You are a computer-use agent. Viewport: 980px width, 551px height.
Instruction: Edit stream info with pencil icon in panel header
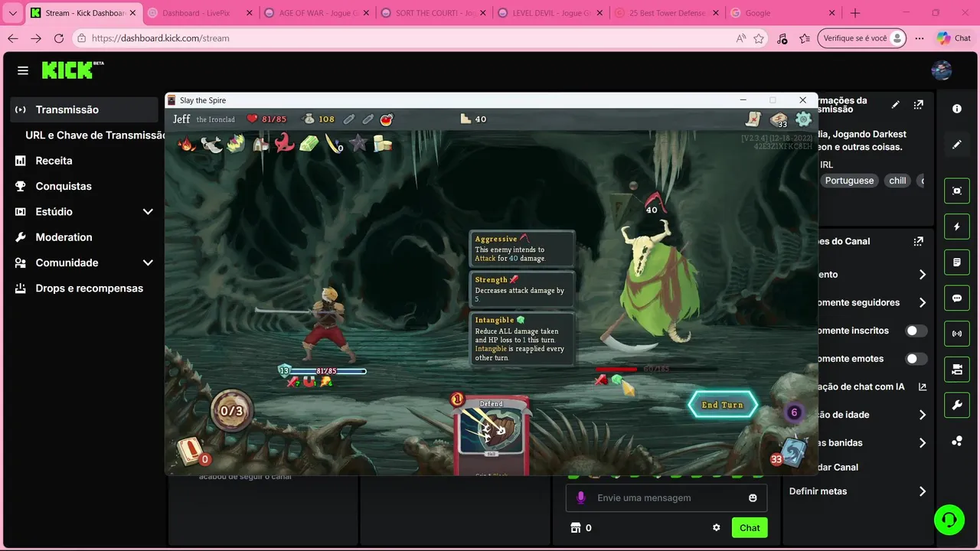[896, 104]
